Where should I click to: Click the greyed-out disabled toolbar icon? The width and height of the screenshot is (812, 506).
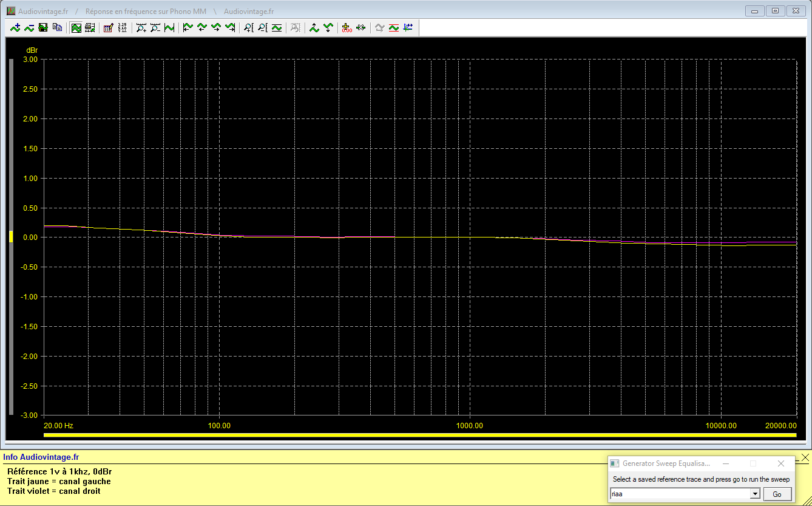[296, 27]
